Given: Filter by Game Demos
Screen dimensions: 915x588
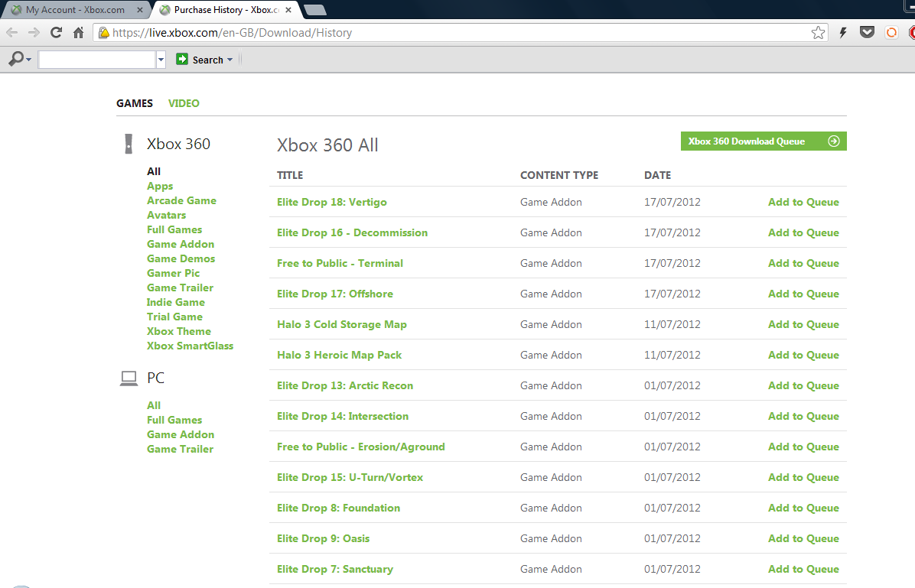Looking at the screenshot, I should coord(181,258).
